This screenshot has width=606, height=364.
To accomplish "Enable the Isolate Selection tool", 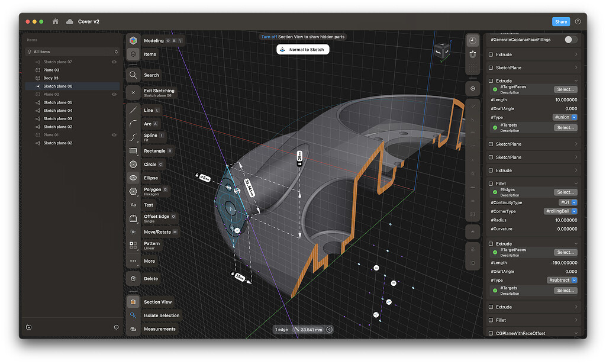I will click(161, 315).
